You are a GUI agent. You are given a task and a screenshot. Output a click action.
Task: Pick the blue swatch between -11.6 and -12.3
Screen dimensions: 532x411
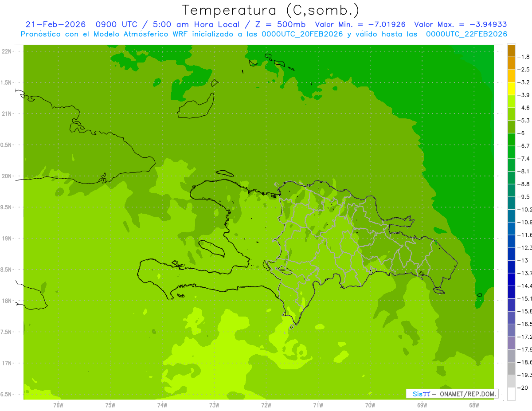tap(511, 241)
